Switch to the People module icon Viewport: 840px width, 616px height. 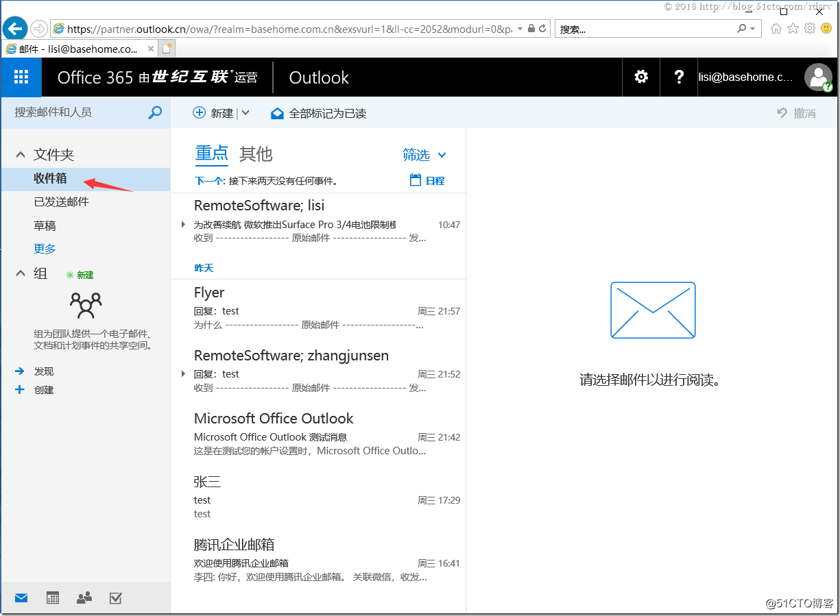[84, 598]
